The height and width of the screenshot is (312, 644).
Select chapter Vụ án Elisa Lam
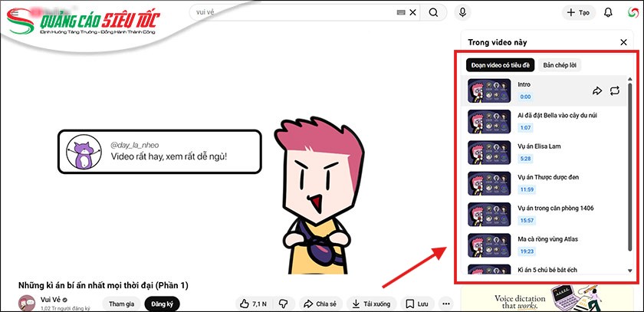[x=539, y=146]
